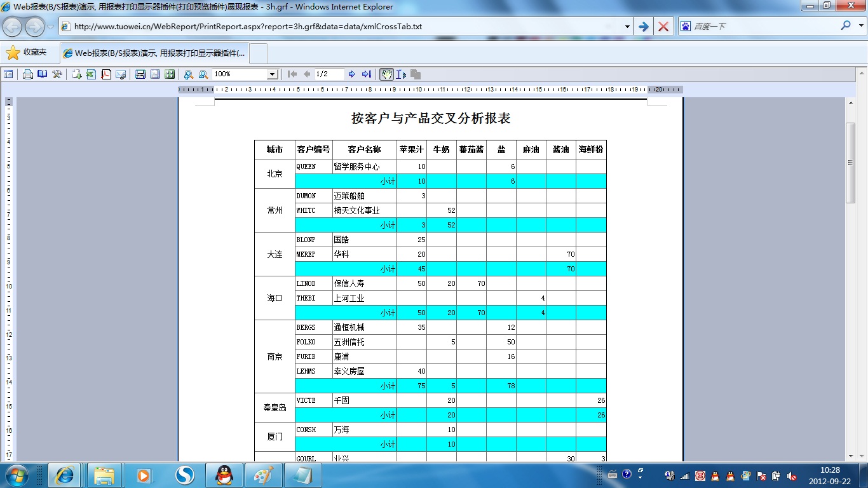Click the Print icon in report toolbar
The image size is (868, 488).
click(28, 74)
